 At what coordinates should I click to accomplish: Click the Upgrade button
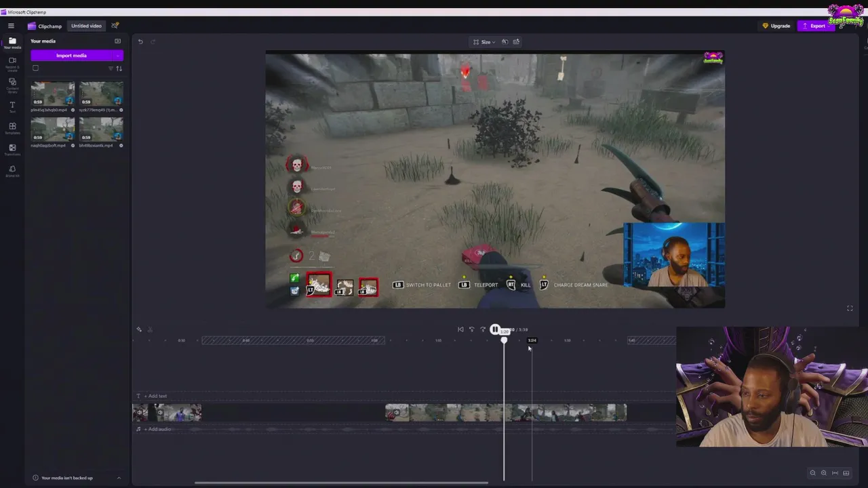[x=776, y=26]
